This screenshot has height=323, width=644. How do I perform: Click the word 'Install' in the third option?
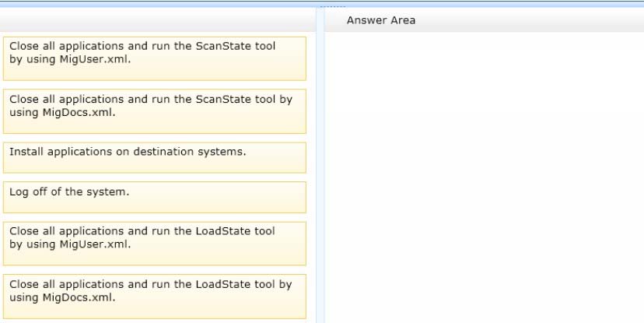pyautogui.click(x=26, y=151)
